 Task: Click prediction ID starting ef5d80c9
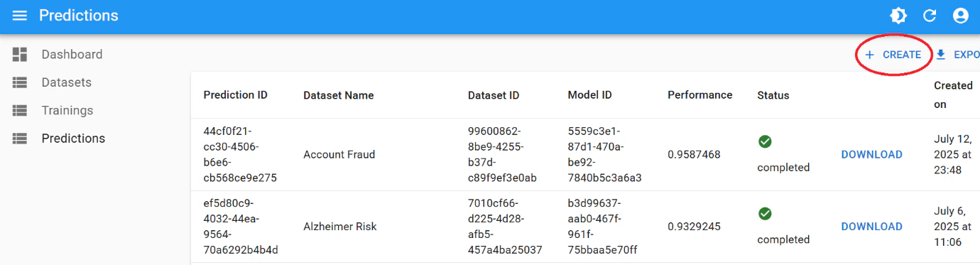(x=241, y=226)
